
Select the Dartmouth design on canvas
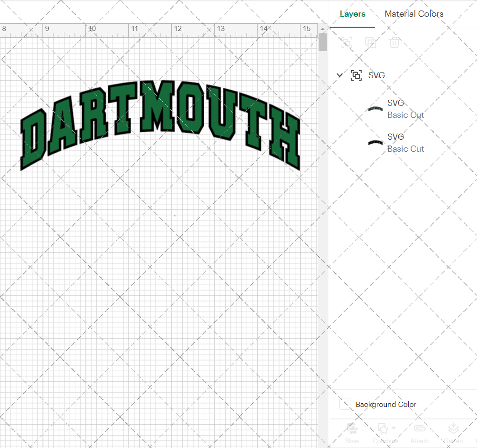(x=160, y=125)
